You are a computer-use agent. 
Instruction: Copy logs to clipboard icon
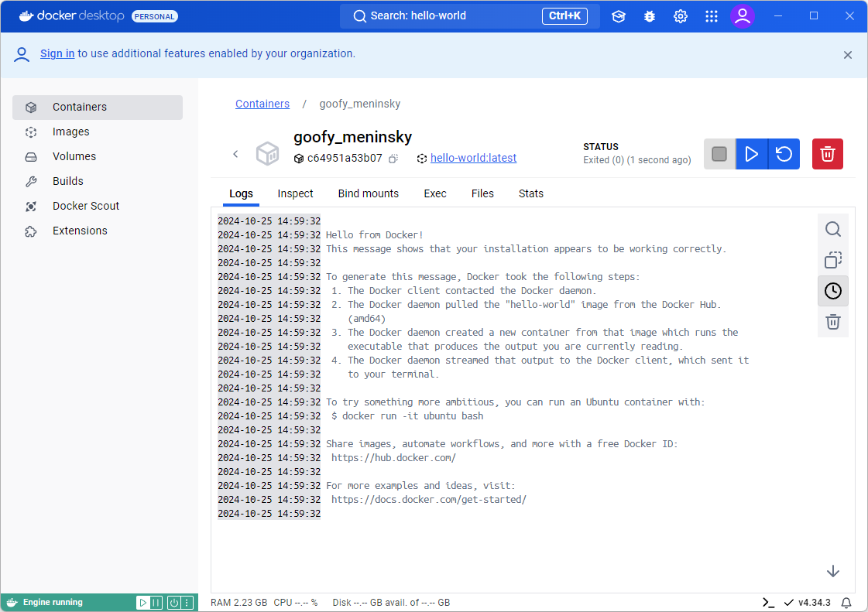pyautogui.click(x=832, y=260)
